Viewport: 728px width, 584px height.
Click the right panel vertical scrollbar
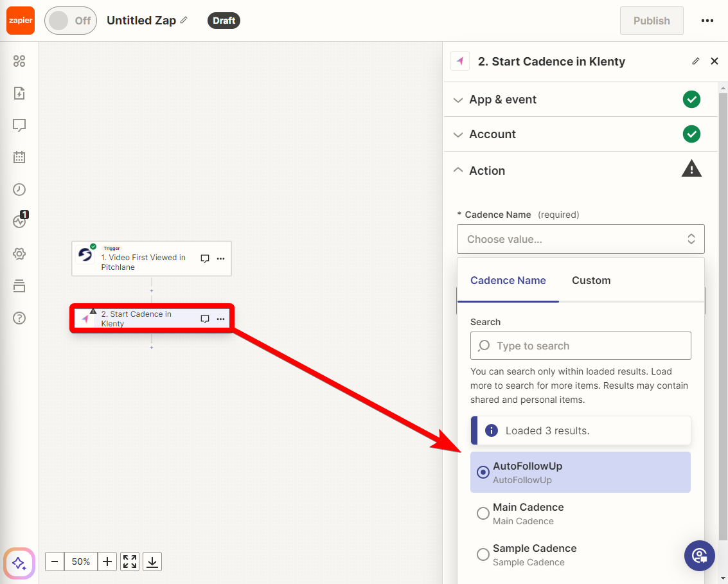coord(723,315)
